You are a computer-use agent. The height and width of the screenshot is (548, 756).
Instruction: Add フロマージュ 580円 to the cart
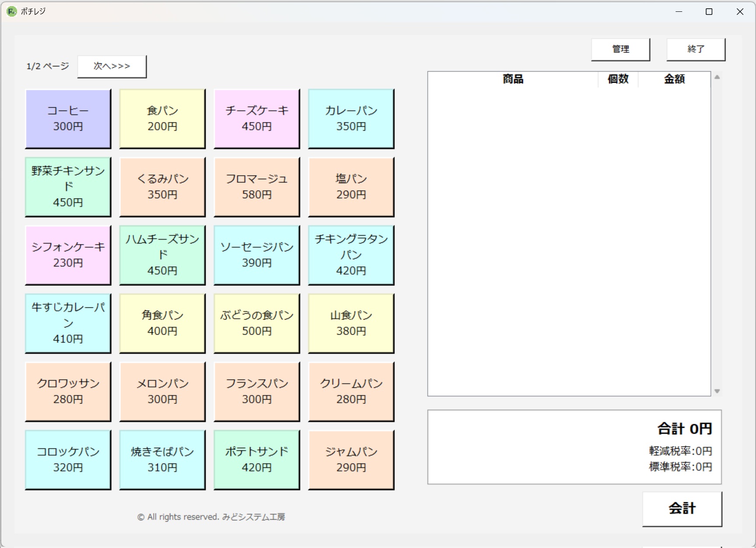click(x=257, y=187)
